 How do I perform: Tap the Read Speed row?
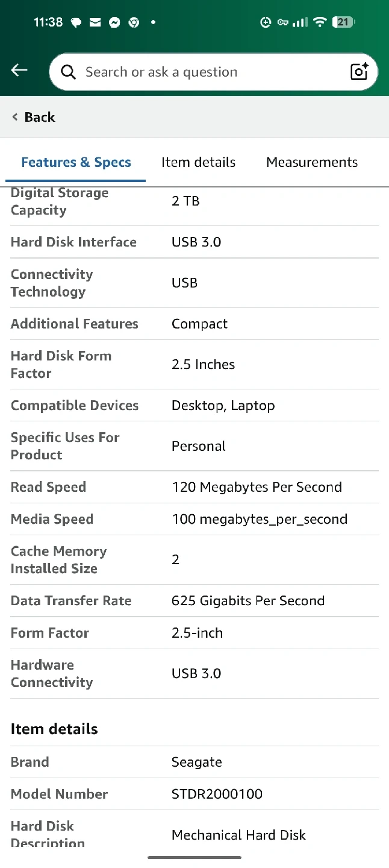coord(194,487)
